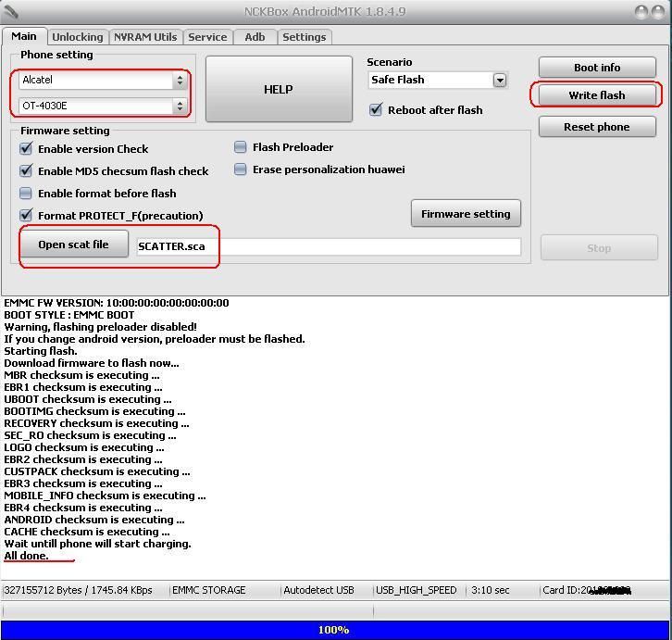Select the Service tab
The width and height of the screenshot is (672, 640).
207,37
